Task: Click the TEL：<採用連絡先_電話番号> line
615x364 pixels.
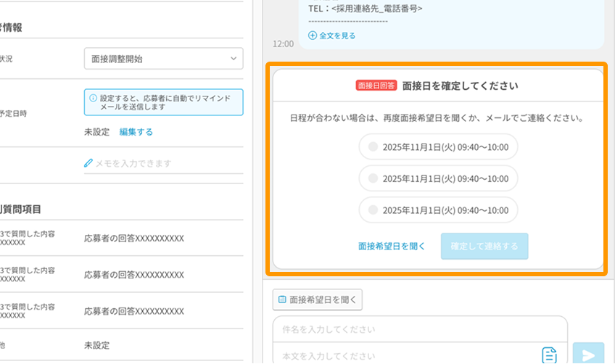Action: point(366,9)
